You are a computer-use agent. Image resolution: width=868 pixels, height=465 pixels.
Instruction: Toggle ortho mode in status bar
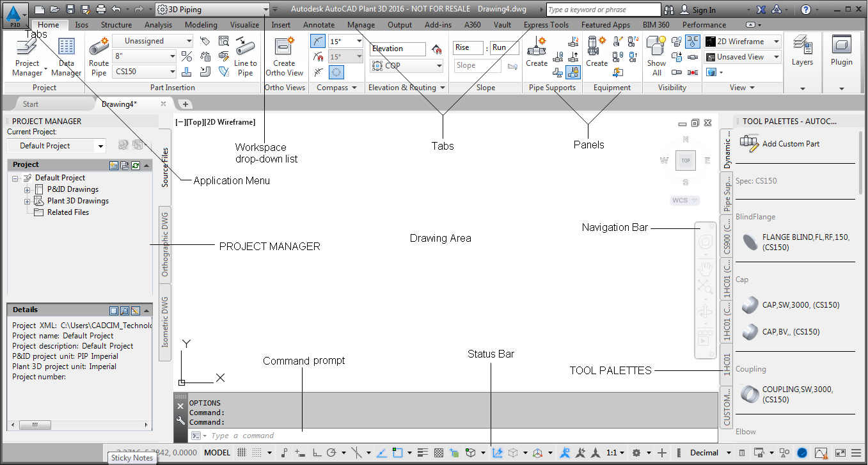(317, 452)
